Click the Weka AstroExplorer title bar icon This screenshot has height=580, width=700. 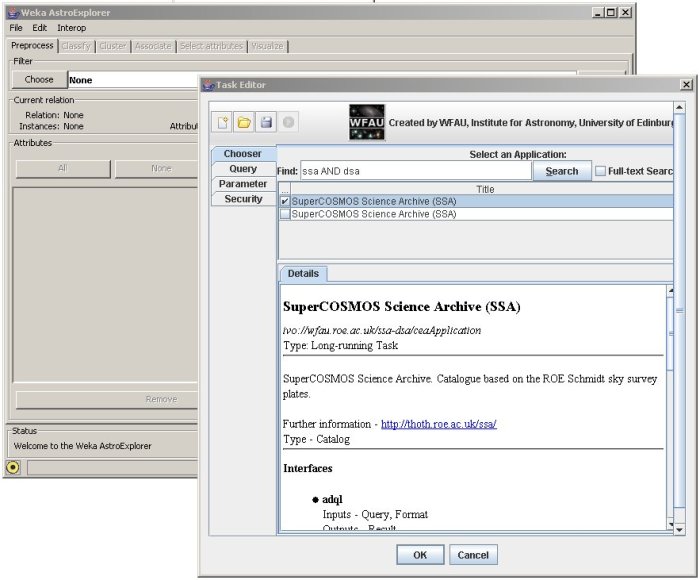11,12
